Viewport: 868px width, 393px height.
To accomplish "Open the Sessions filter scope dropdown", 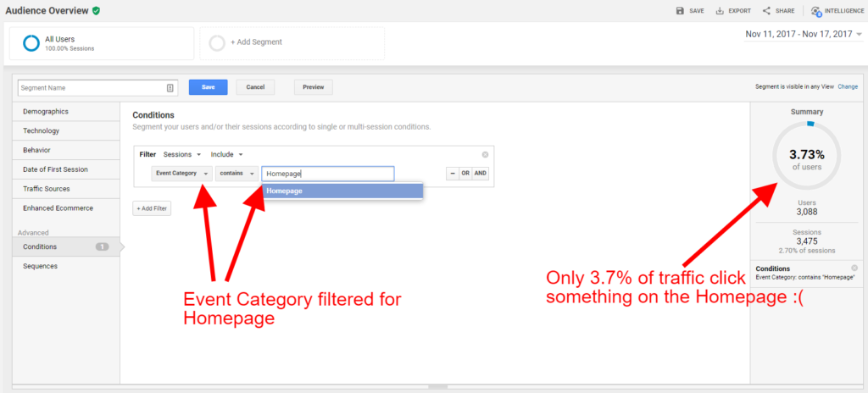I will pyautogui.click(x=182, y=154).
